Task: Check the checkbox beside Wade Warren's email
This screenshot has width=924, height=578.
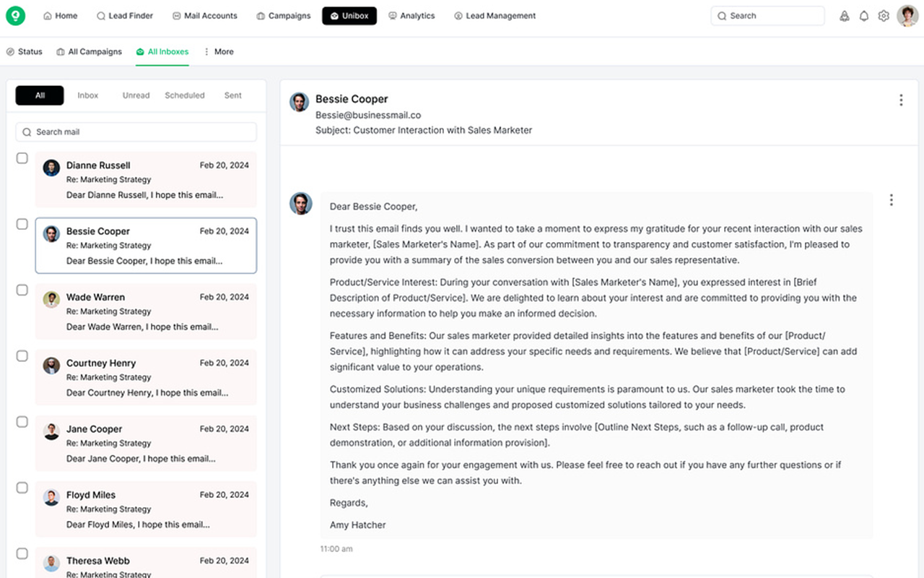Action: coord(22,289)
